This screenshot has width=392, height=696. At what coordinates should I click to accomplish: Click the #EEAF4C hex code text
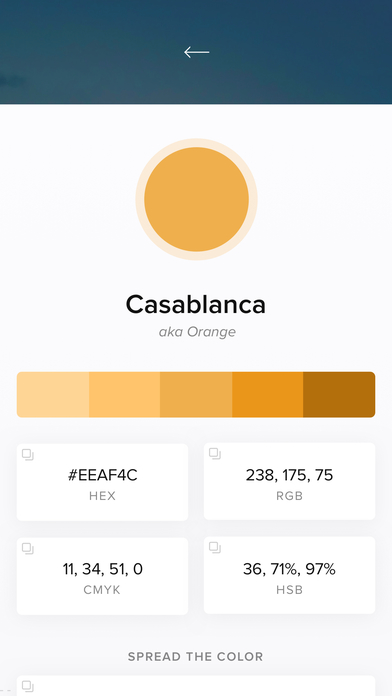(103, 475)
